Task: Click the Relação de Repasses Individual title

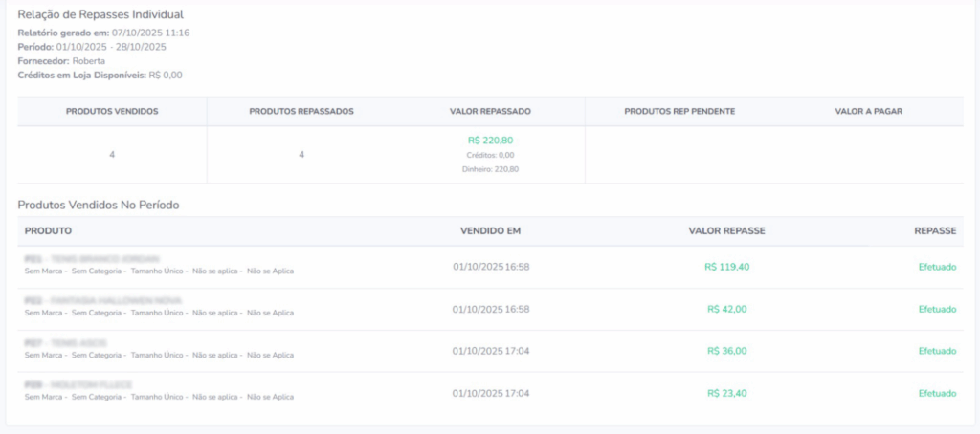Action: (100, 15)
